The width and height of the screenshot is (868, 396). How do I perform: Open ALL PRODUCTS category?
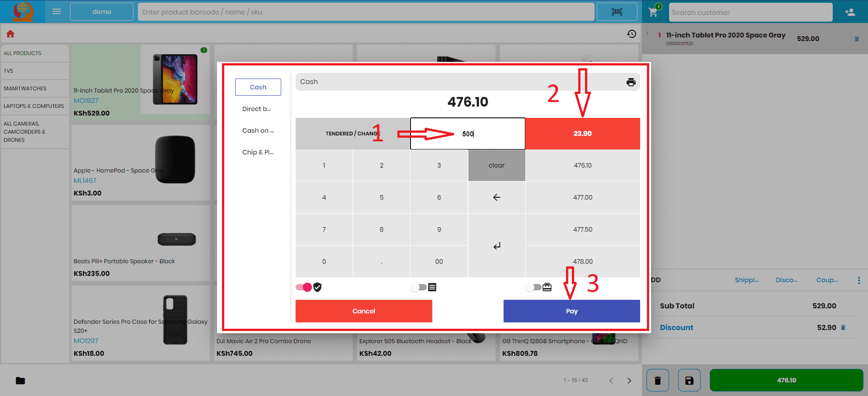click(35, 53)
